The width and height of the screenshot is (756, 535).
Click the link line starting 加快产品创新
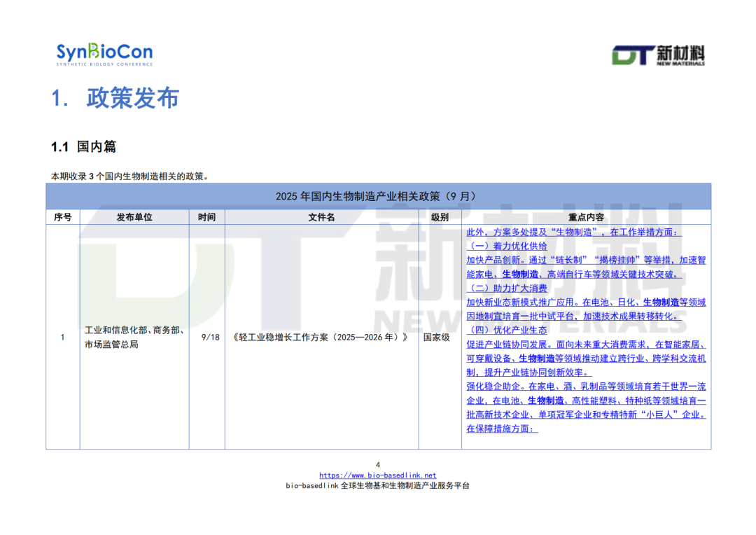pos(586,260)
